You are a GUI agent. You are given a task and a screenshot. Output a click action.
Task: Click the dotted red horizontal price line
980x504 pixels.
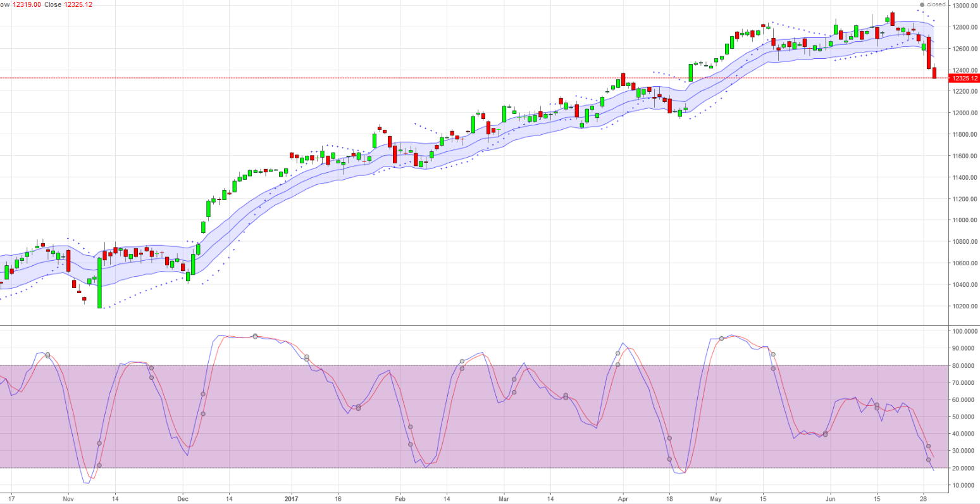[x=443, y=76]
